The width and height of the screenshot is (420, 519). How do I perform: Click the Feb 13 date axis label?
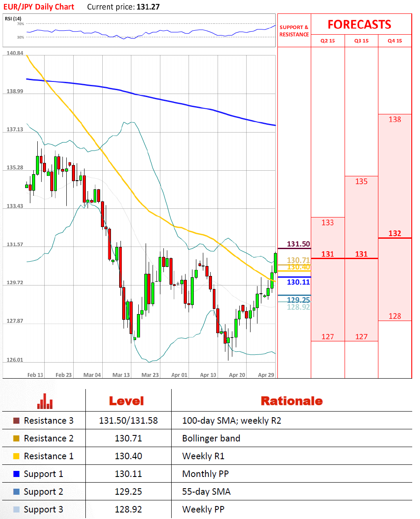click(x=35, y=375)
